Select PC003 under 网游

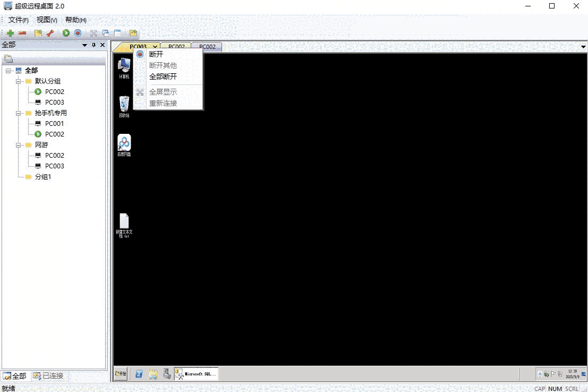point(54,166)
